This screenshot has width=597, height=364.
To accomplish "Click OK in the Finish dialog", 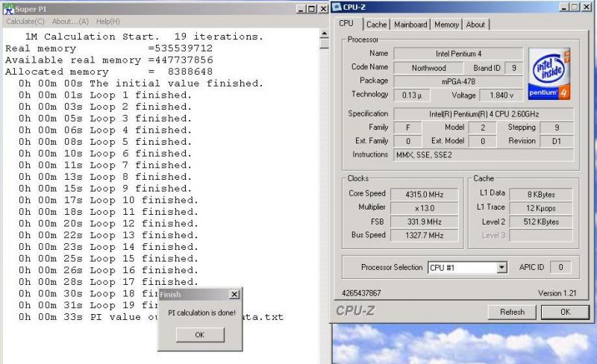I will (x=200, y=335).
